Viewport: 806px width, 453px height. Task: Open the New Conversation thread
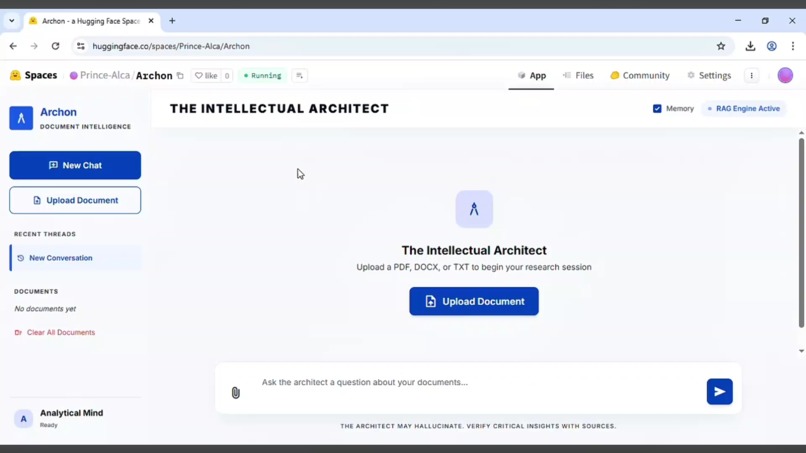(76, 258)
